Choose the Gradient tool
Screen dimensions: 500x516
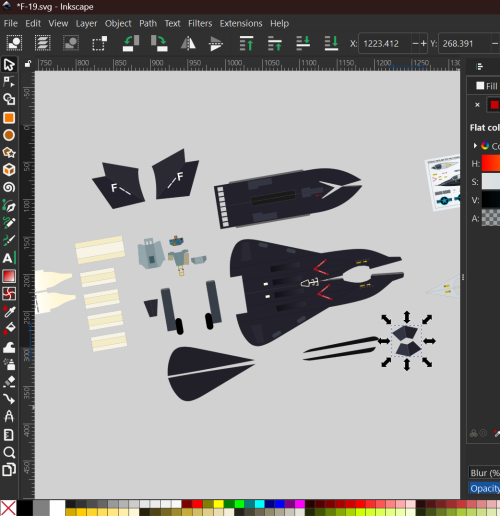click(9, 276)
